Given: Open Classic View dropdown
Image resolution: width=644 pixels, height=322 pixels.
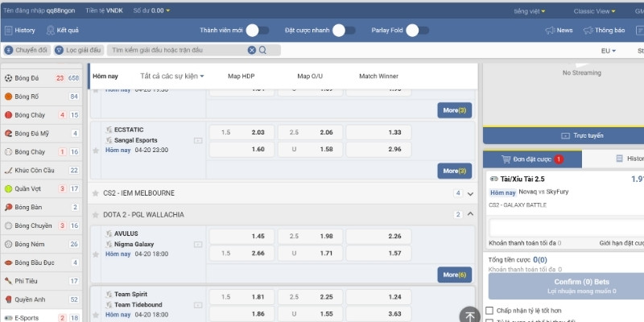Looking at the screenshot, I should pyautogui.click(x=594, y=11).
